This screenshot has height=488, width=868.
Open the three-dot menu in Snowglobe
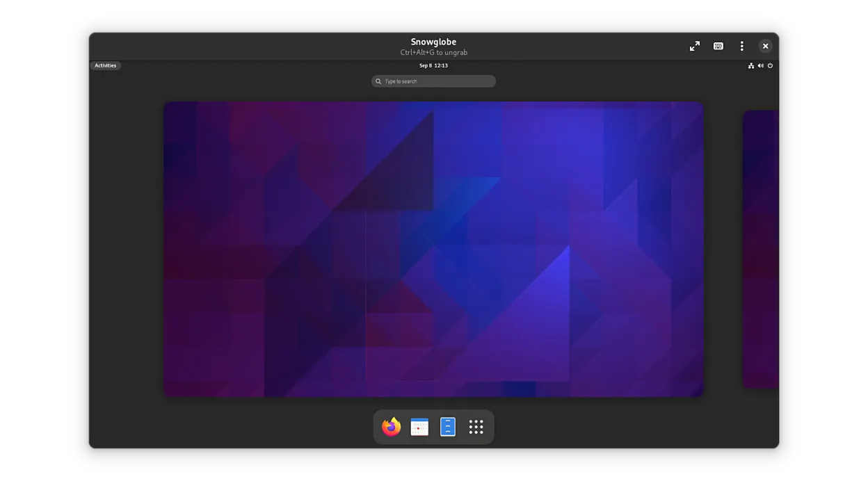(x=742, y=46)
